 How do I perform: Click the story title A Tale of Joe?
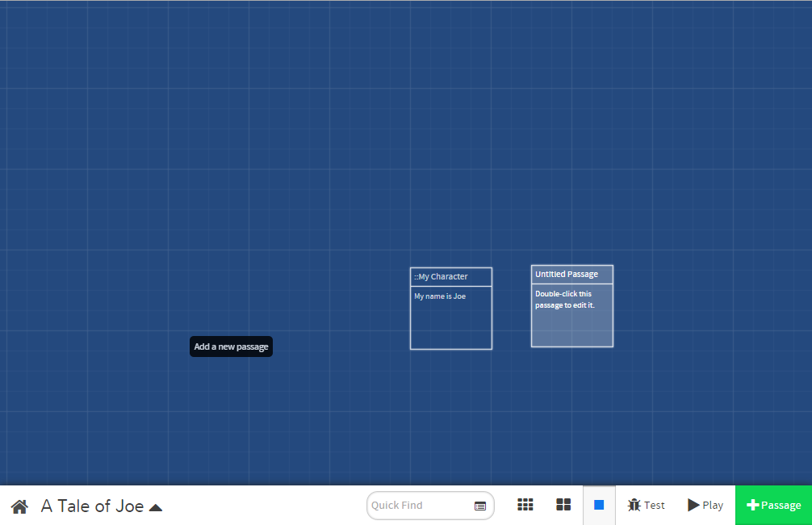[x=92, y=506]
